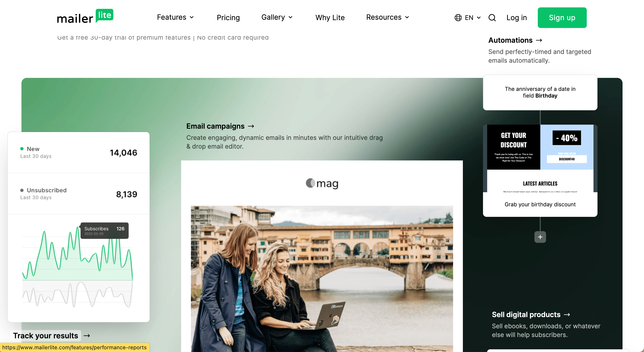This screenshot has height=352, width=644.
Task: Click the Pricing menu item
Action: point(228,17)
